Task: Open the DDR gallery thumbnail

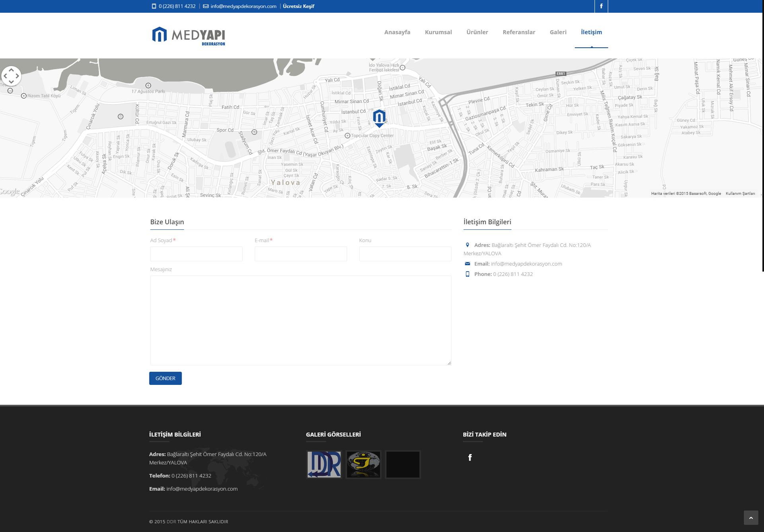Action: click(x=324, y=464)
